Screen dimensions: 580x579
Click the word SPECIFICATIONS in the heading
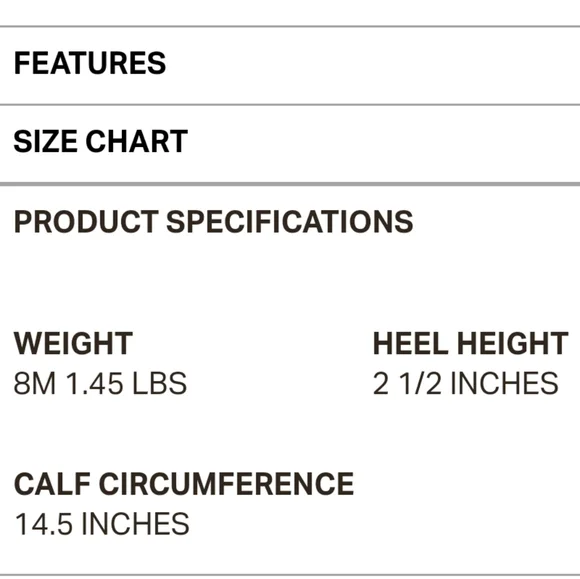(x=290, y=221)
